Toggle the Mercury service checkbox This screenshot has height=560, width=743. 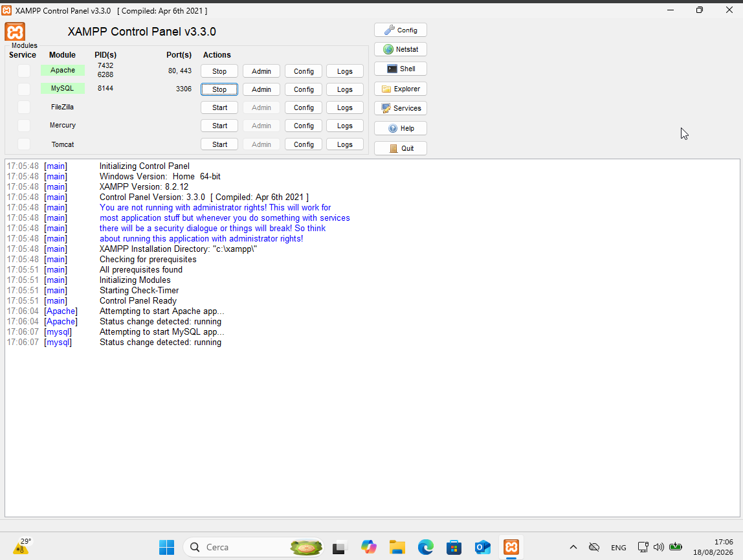(24, 125)
